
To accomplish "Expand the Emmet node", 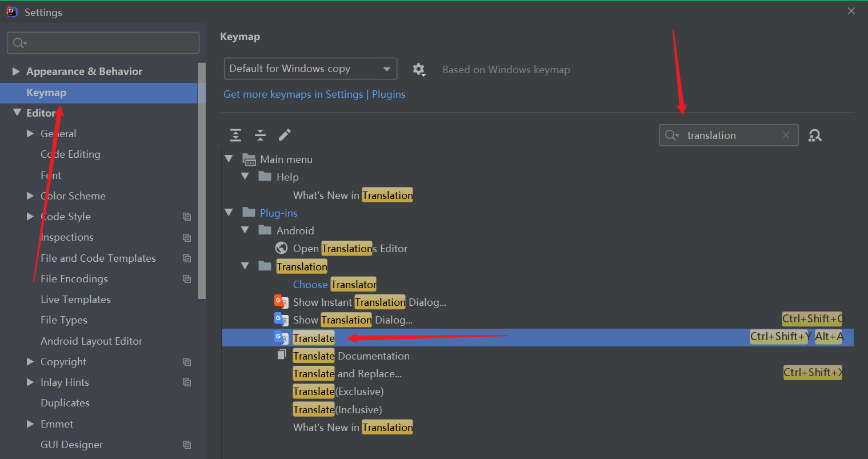I will coord(30,424).
